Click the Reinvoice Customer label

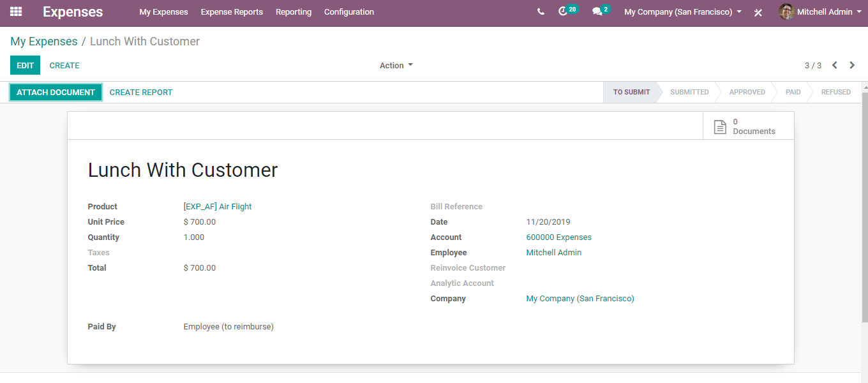coord(468,267)
